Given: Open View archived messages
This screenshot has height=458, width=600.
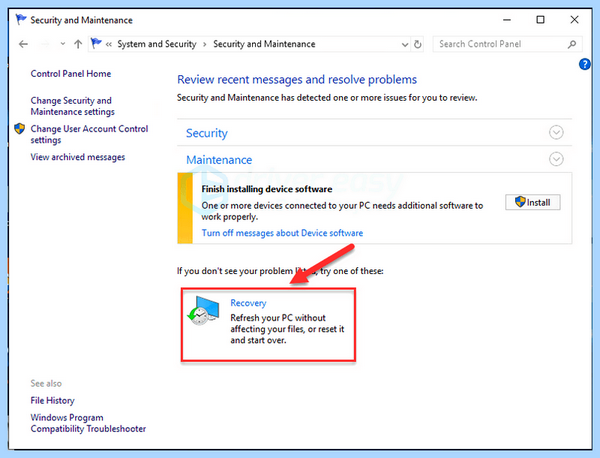Looking at the screenshot, I should tap(78, 157).
